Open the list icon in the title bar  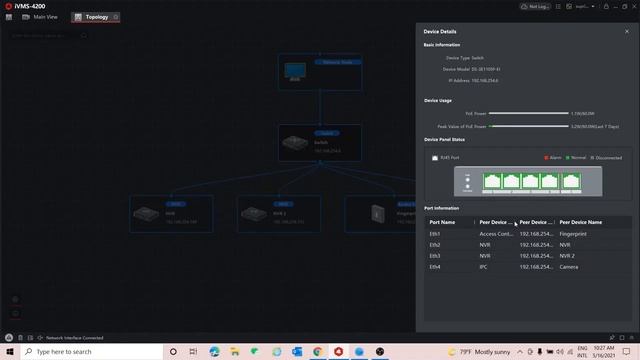(558, 7)
